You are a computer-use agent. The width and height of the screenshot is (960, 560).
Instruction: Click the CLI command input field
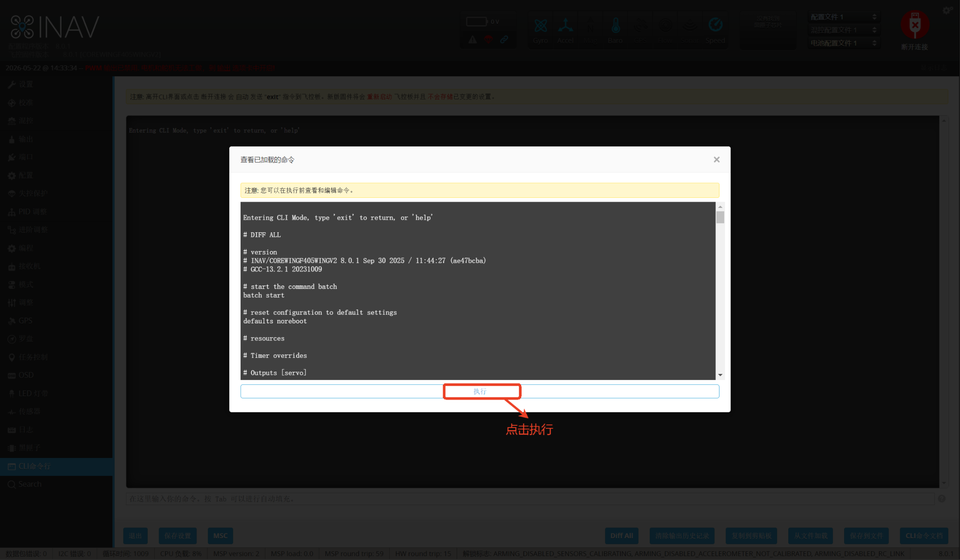click(530, 499)
